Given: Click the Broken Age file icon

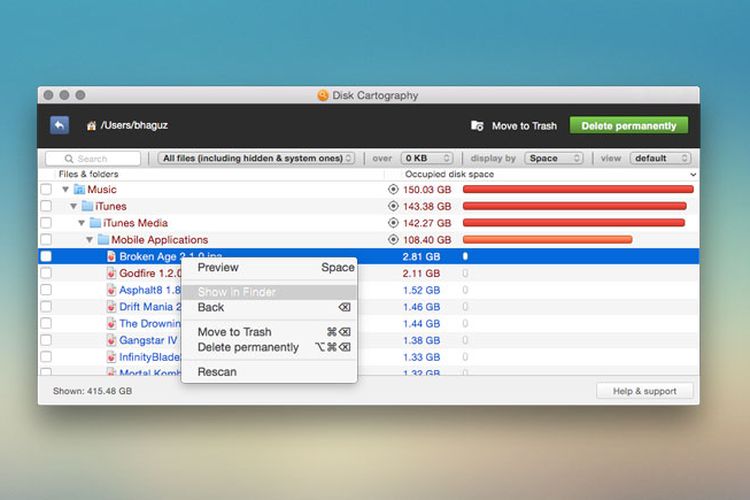Looking at the screenshot, I should (x=111, y=256).
